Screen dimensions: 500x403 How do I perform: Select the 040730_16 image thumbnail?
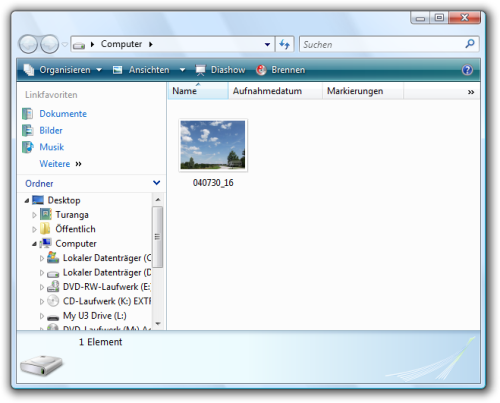213,145
